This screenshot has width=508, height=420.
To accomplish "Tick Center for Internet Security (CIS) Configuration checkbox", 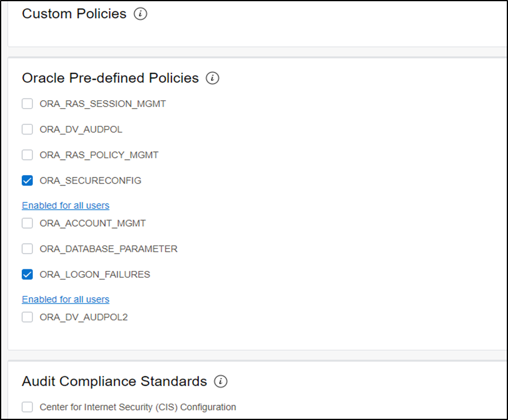I will tap(27, 407).
